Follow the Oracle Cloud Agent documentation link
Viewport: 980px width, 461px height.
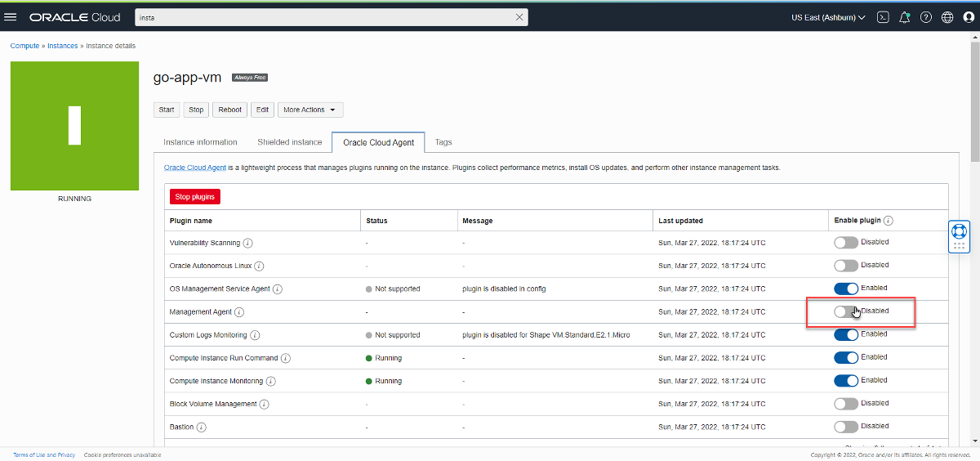(x=194, y=168)
